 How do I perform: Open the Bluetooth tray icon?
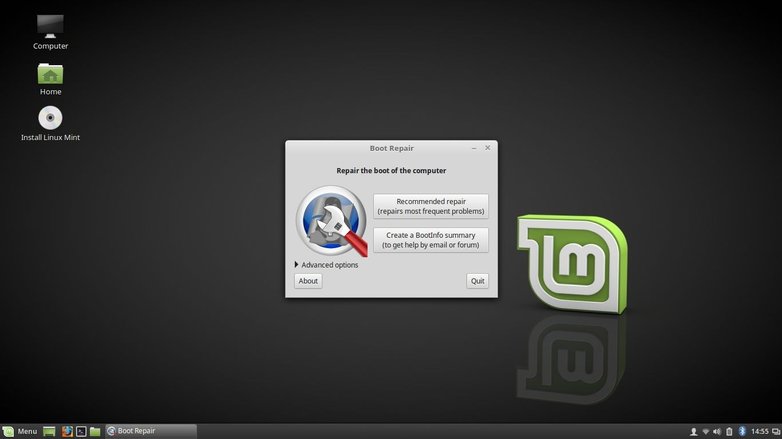742,432
